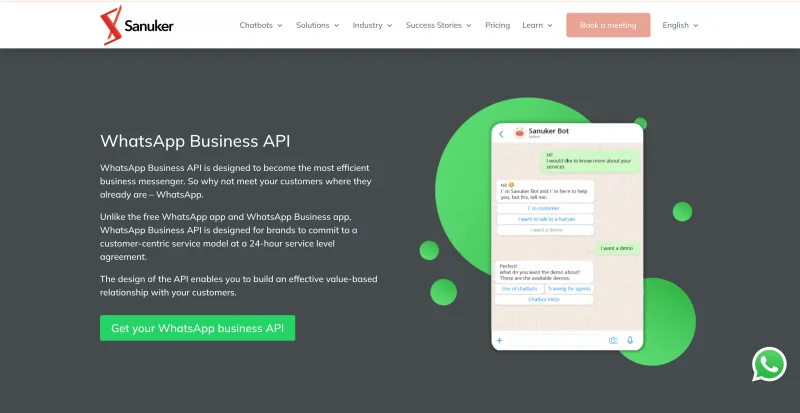Open the English language dropdown
The height and width of the screenshot is (413, 800).
(680, 25)
